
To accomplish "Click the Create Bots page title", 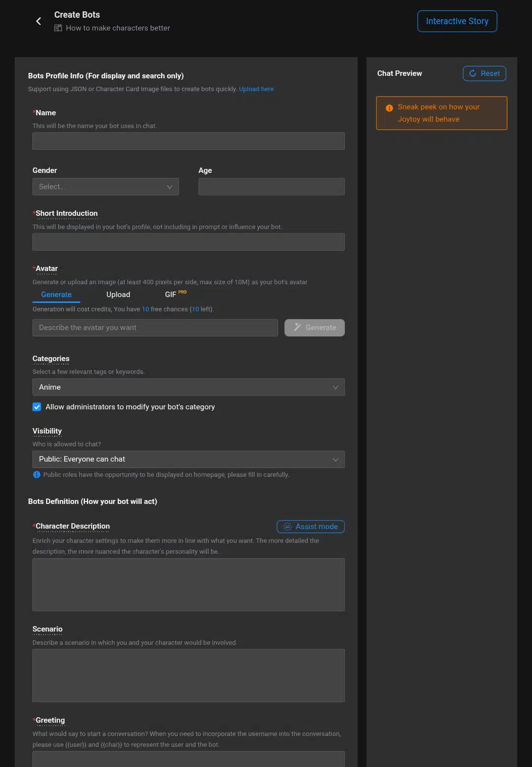I will (77, 15).
